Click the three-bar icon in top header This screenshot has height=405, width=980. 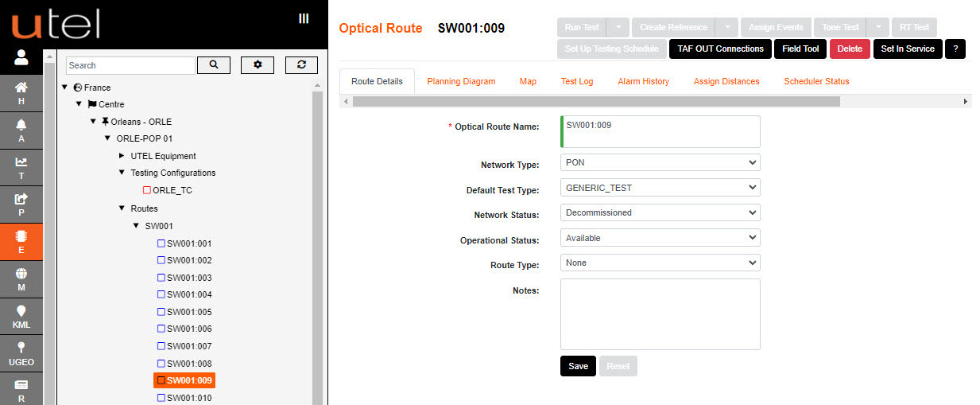[304, 18]
